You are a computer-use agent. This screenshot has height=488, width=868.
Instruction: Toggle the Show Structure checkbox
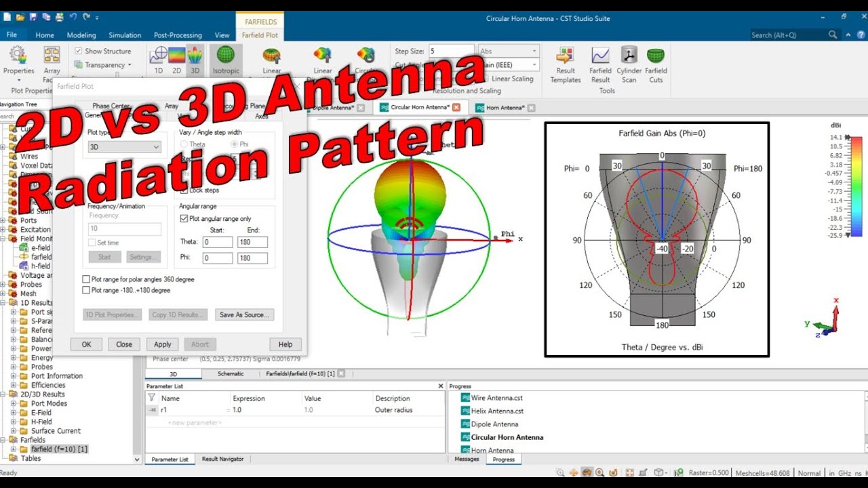tap(79, 51)
